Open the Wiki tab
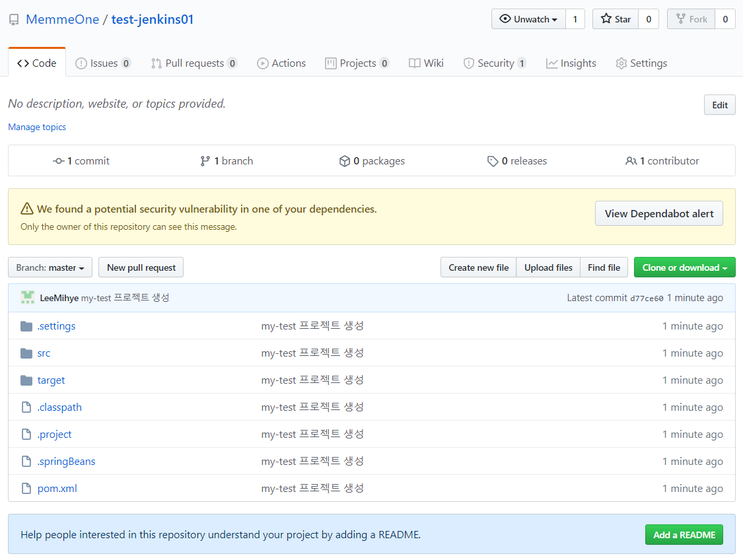 coord(427,63)
